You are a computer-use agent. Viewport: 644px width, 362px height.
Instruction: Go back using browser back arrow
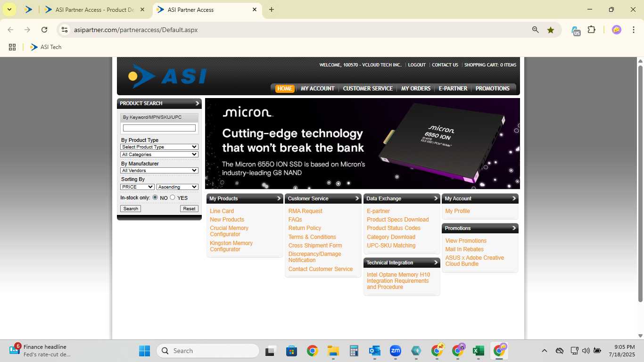coord(10,30)
